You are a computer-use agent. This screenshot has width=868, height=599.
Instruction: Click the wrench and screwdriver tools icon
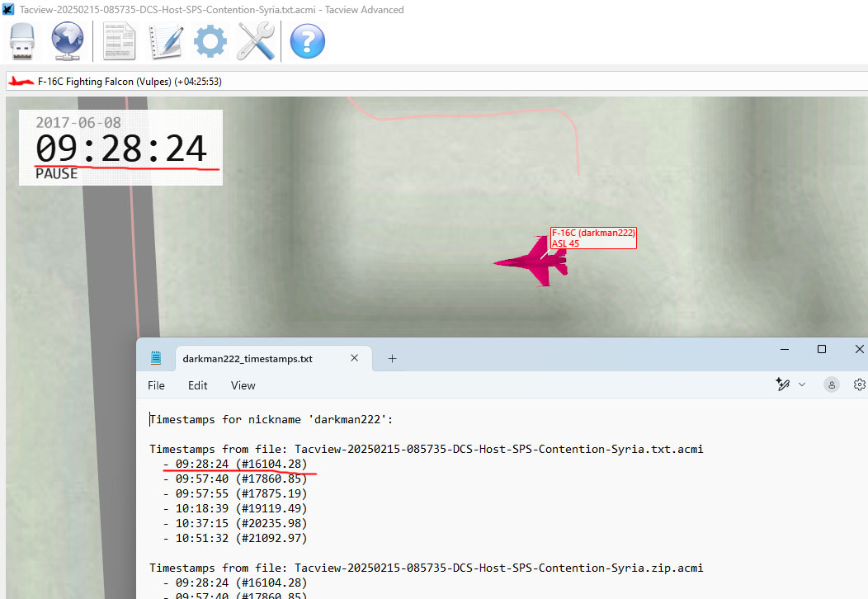256,41
